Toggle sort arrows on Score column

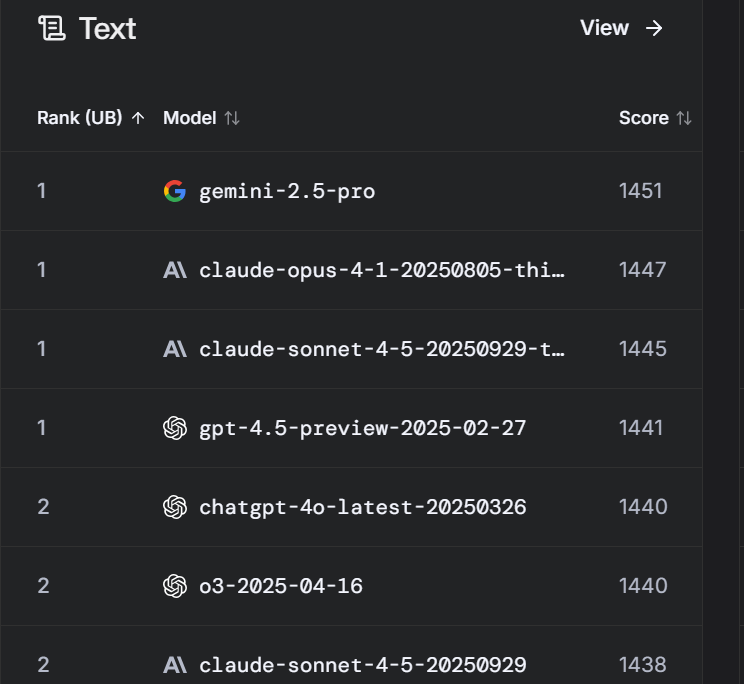pyautogui.click(x=684, y=118)
